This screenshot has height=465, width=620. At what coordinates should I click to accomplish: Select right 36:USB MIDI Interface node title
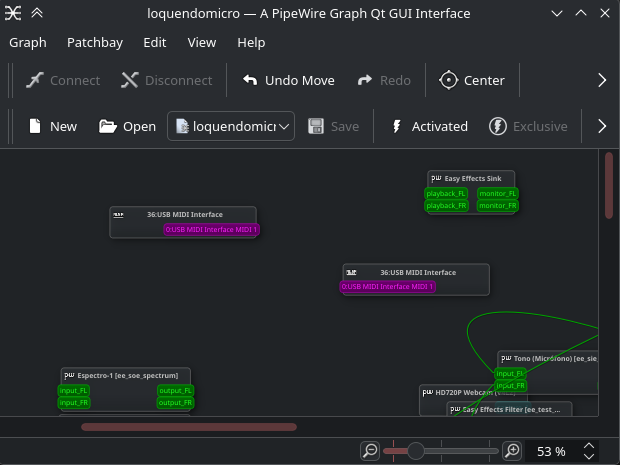click(x=418, y=272)
